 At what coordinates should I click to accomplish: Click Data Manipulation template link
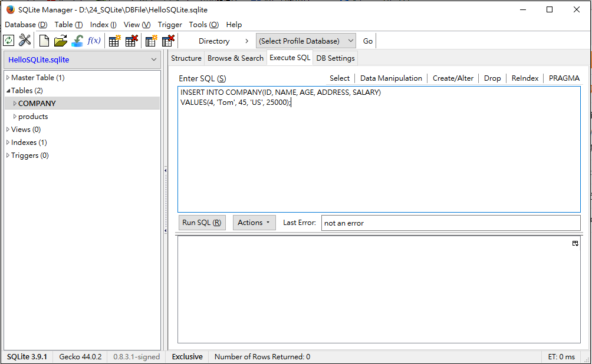(x=391, y=78)
